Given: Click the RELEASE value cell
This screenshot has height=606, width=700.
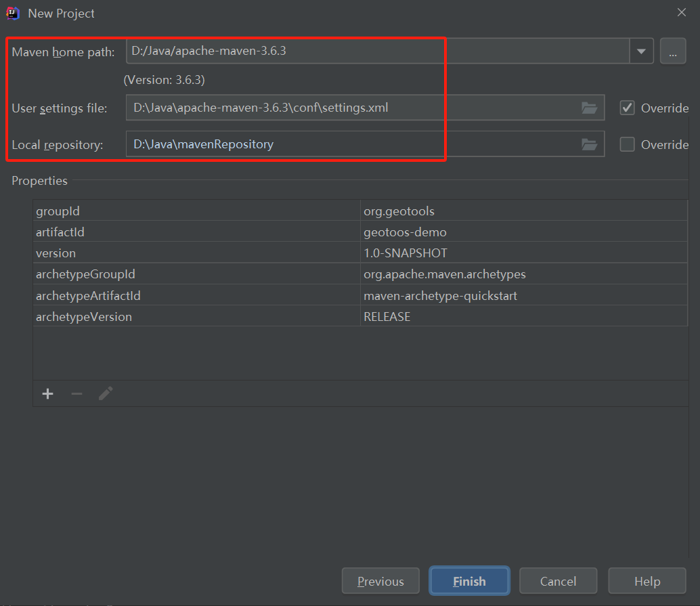Looking at the screenshot, I should [524, 317].
